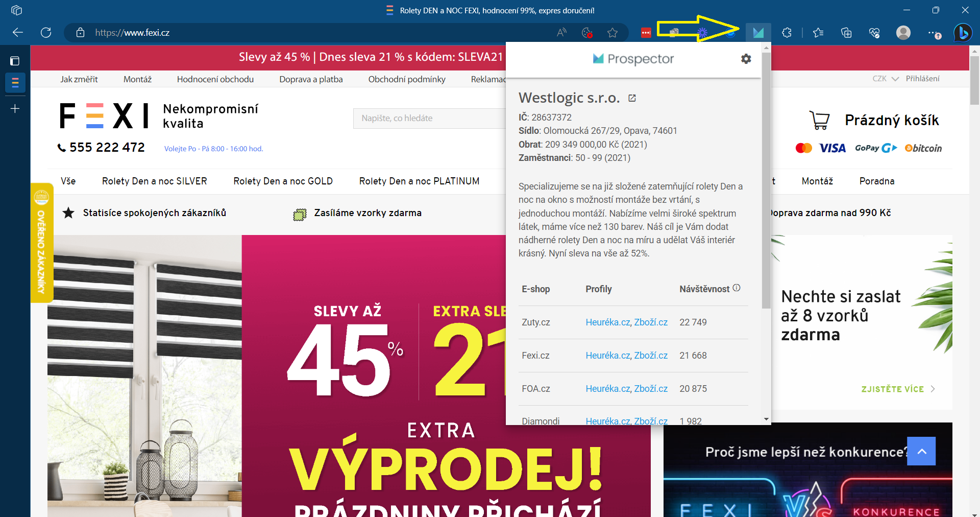Open Poradna category
The image size is (980, 517).
tap(876, 181)
